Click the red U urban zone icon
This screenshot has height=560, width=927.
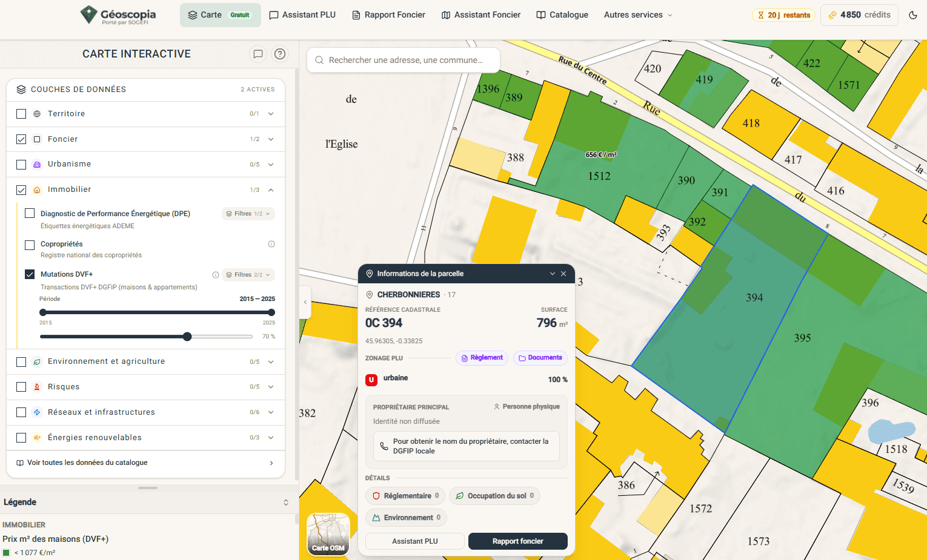[x=371, y=380]
